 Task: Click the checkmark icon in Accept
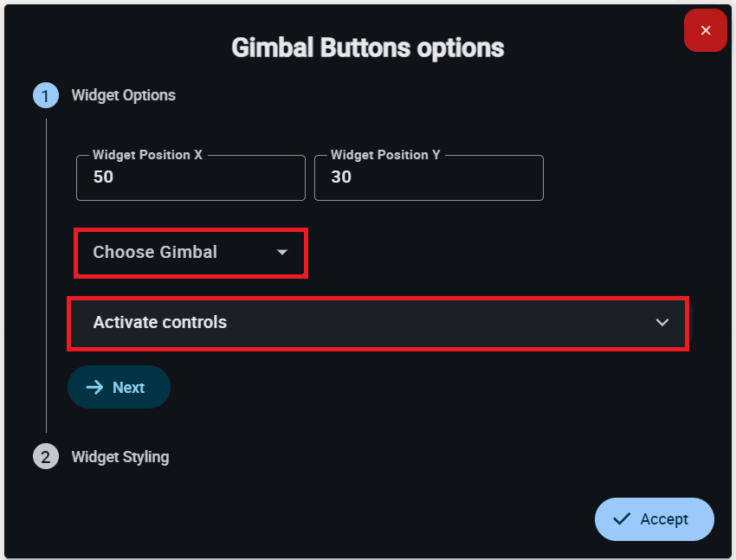(x=621, y=519)
